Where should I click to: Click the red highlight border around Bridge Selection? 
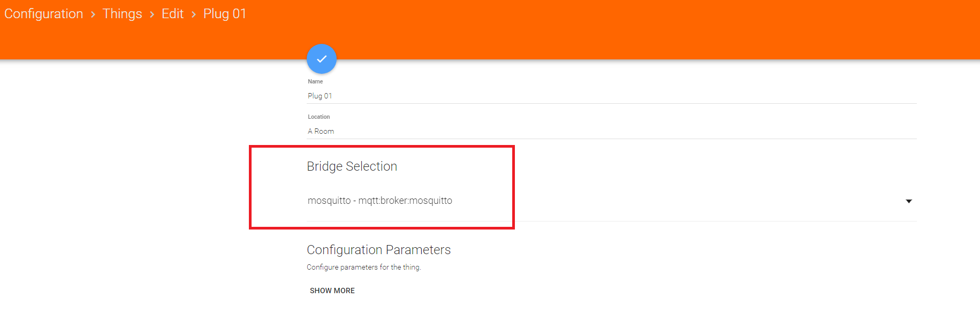[x=513, y=187]
